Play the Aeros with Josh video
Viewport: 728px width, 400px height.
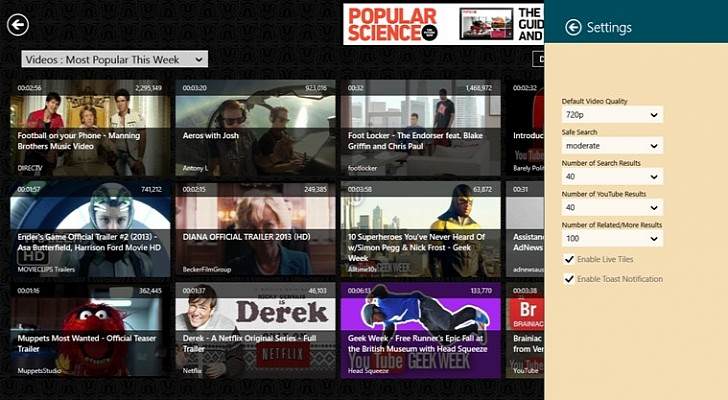(x=255, y=128)
